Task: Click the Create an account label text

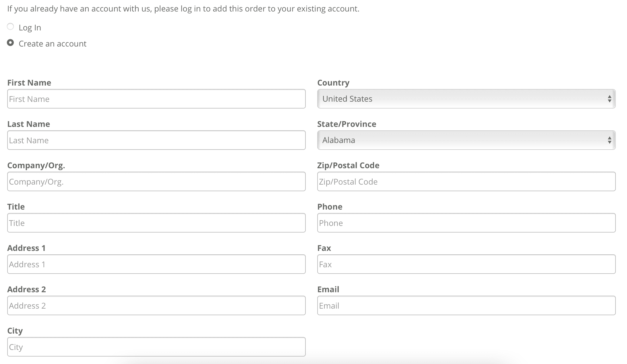Action: coord(52,44)
